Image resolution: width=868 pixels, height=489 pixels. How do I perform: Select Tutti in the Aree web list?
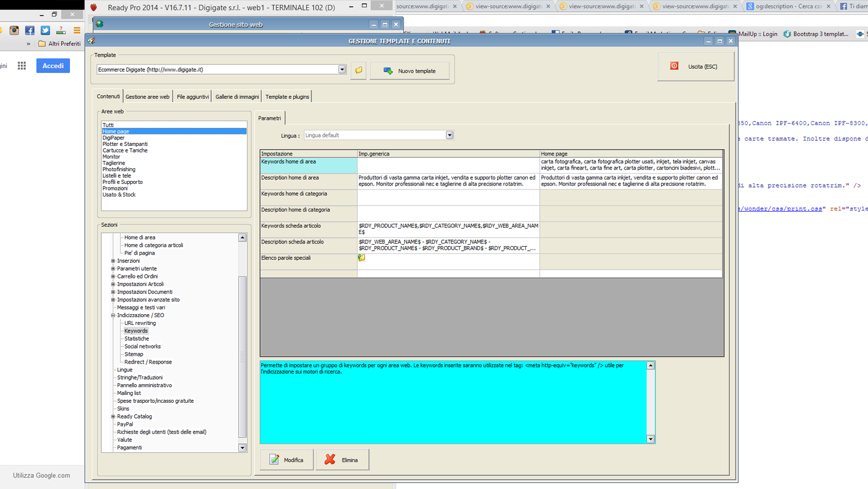pos(174,125)
